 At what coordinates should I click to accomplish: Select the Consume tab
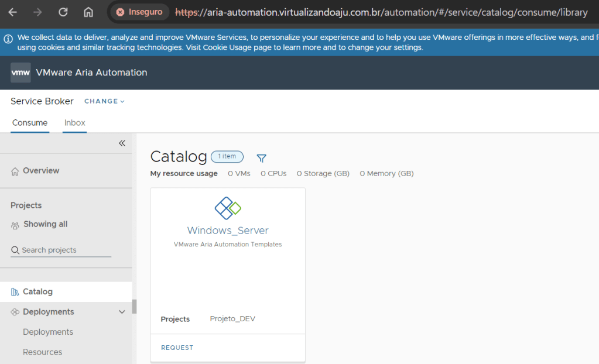coord(30,123)
